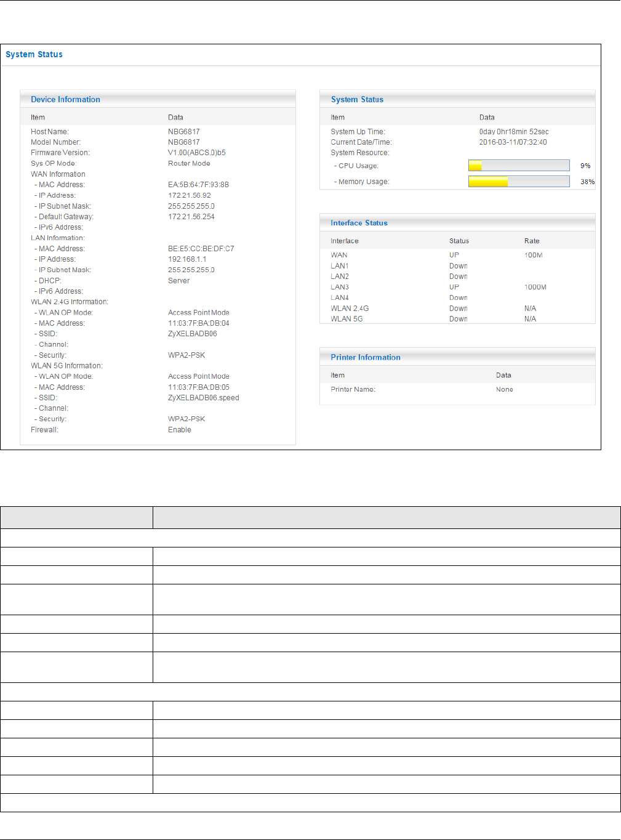The image size is (621, 840).
Task: Click the System Up Time value
Action: point(514,132)
